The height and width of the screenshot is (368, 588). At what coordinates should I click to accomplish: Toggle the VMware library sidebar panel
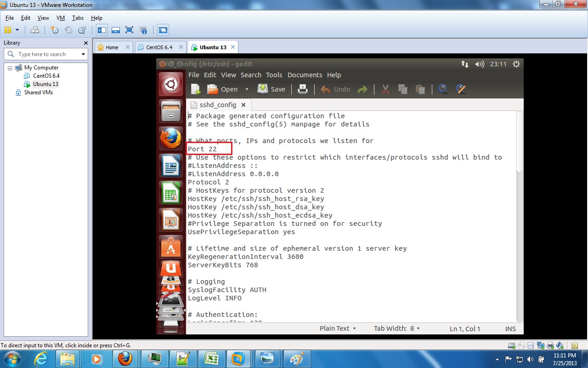(x=102, y=29)
